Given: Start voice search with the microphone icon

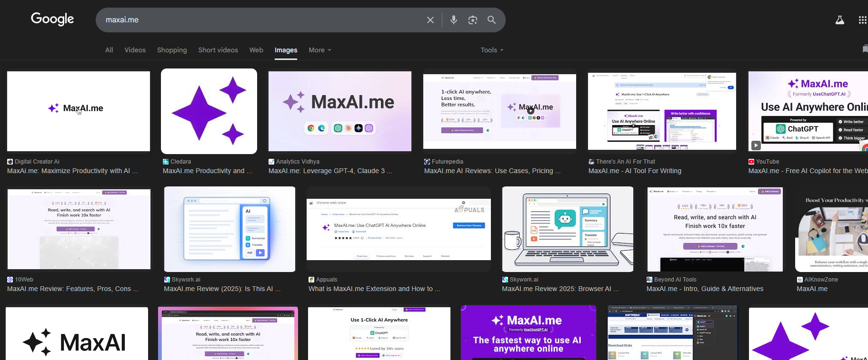Looking at the screenshot, I should [x=454, y=20].
